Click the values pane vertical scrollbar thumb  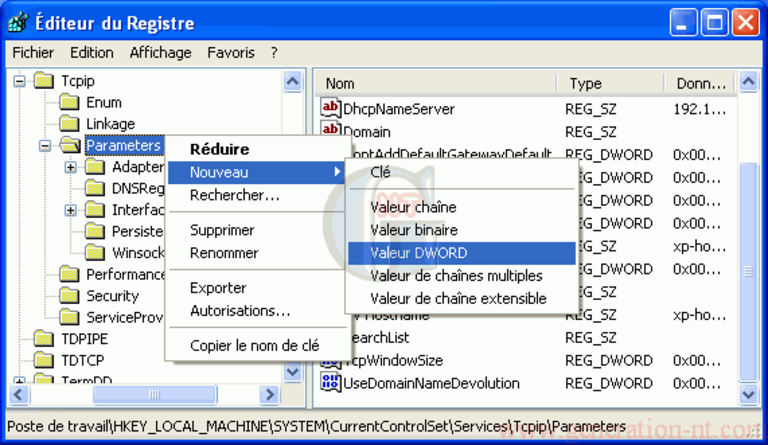[748, 271]
